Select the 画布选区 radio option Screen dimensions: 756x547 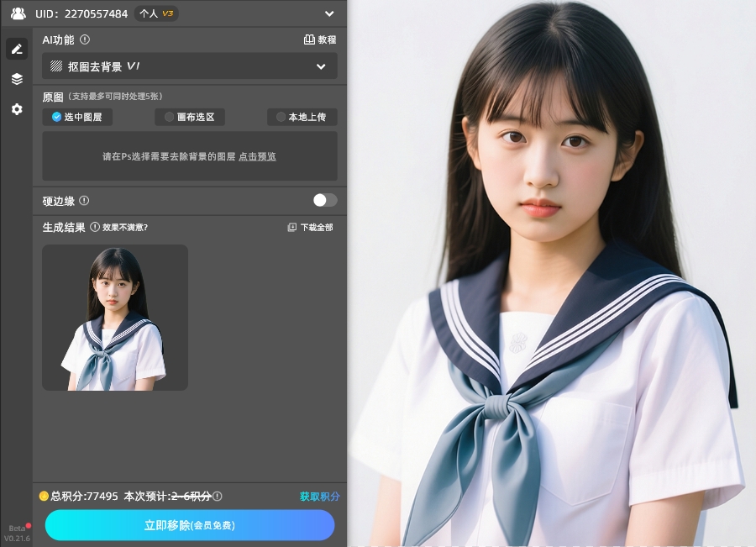click(189, 117)
